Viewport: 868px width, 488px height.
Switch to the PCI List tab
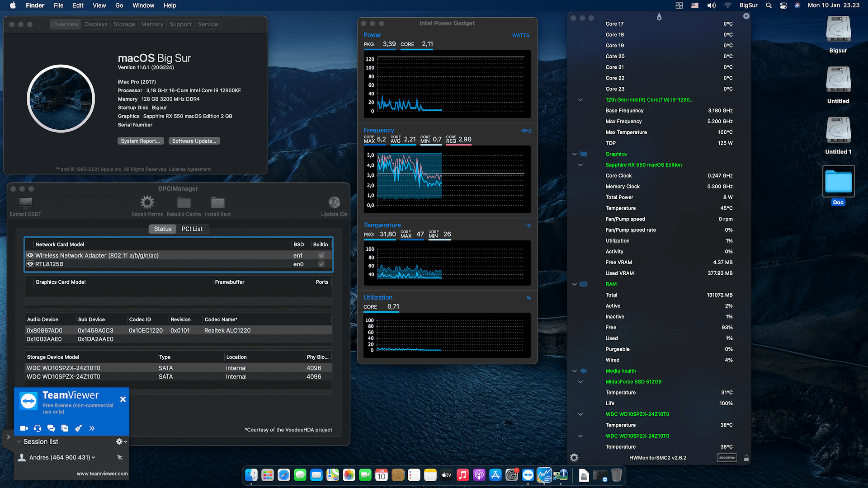tap(192, 229)
